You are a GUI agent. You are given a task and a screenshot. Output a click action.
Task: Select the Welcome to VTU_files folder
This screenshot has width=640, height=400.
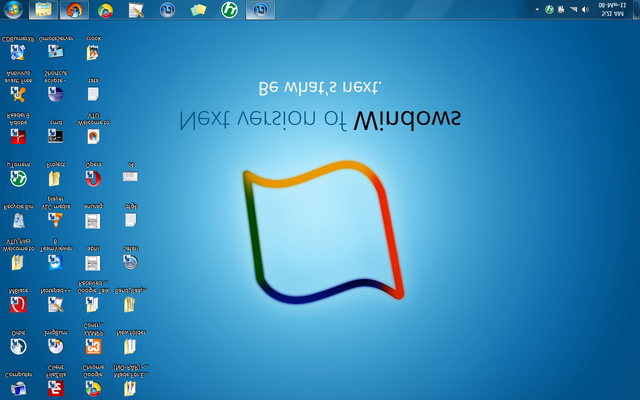17,255
